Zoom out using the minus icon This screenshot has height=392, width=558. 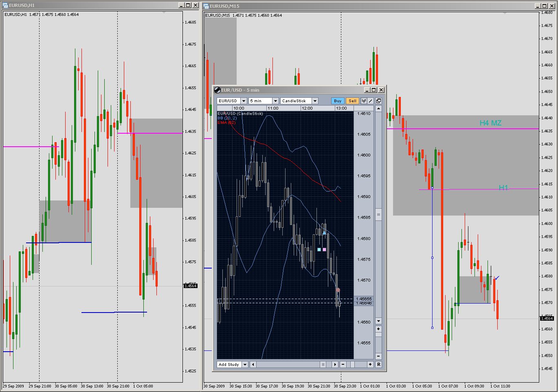[x=343, y=364]
